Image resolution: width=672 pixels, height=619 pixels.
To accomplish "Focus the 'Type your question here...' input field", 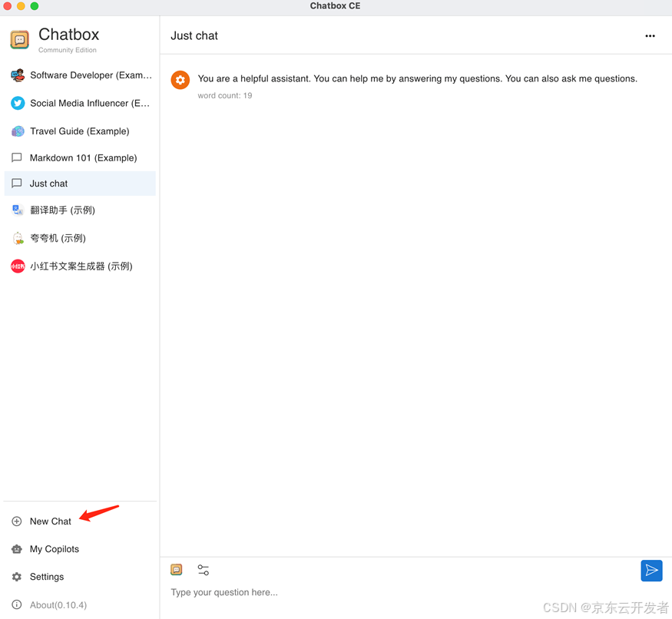I will point(403,592).
